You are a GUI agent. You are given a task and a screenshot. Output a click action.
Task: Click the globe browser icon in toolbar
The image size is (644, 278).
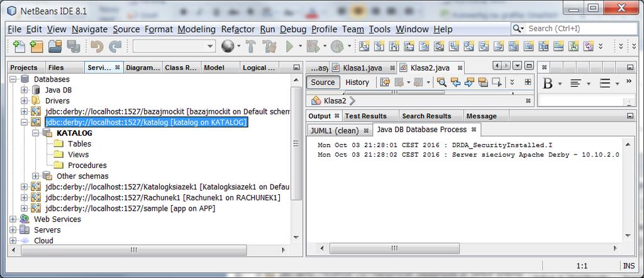(228, 47)
